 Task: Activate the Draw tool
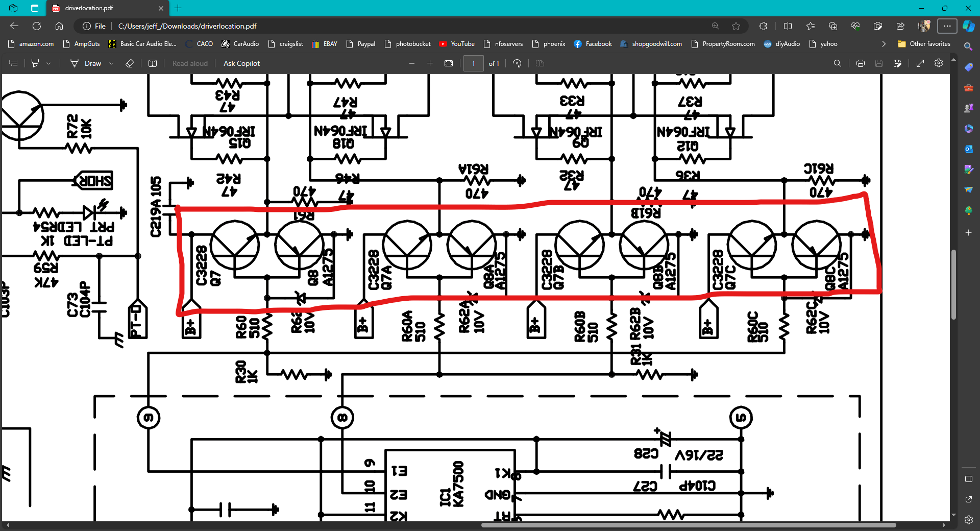[x=86, y=63]
